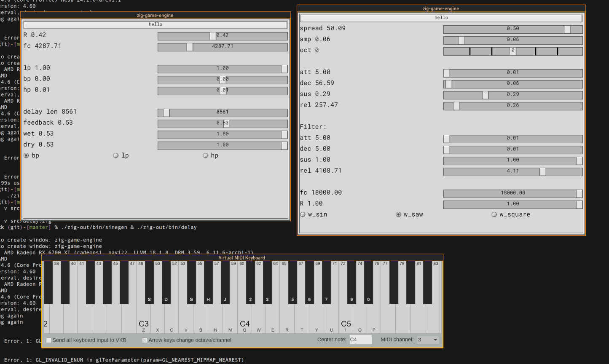Click the bp 0.00 slider
This screenshot has width=609, height=364.
(223, 80)
